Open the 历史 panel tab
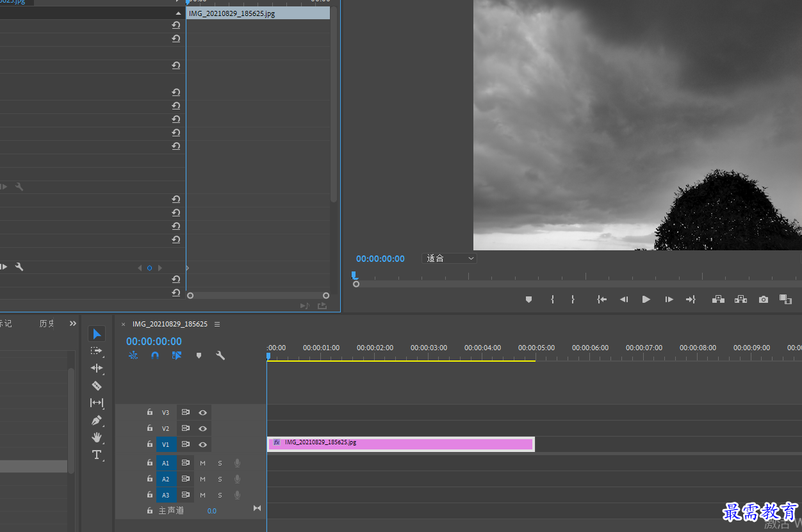The image size is (802, 532). [47, 324]
